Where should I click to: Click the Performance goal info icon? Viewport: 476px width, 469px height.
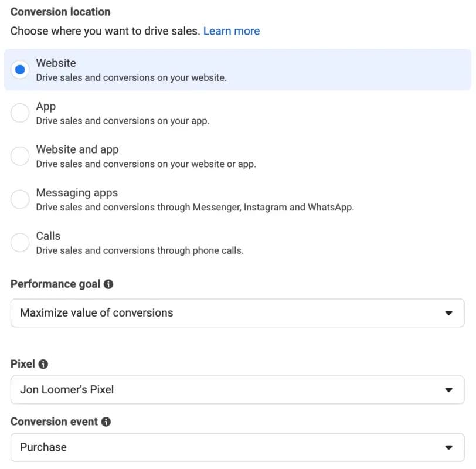pos(109,284)
